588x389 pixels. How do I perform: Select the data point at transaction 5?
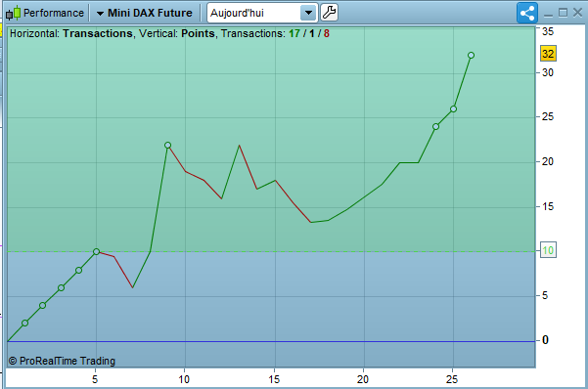97,251
